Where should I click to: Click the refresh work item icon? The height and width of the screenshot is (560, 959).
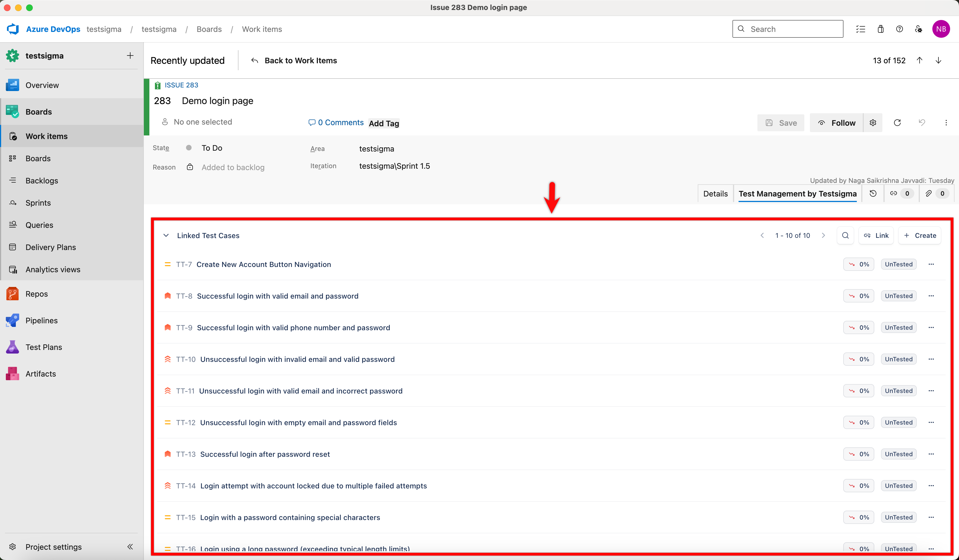tap(897, 123)
